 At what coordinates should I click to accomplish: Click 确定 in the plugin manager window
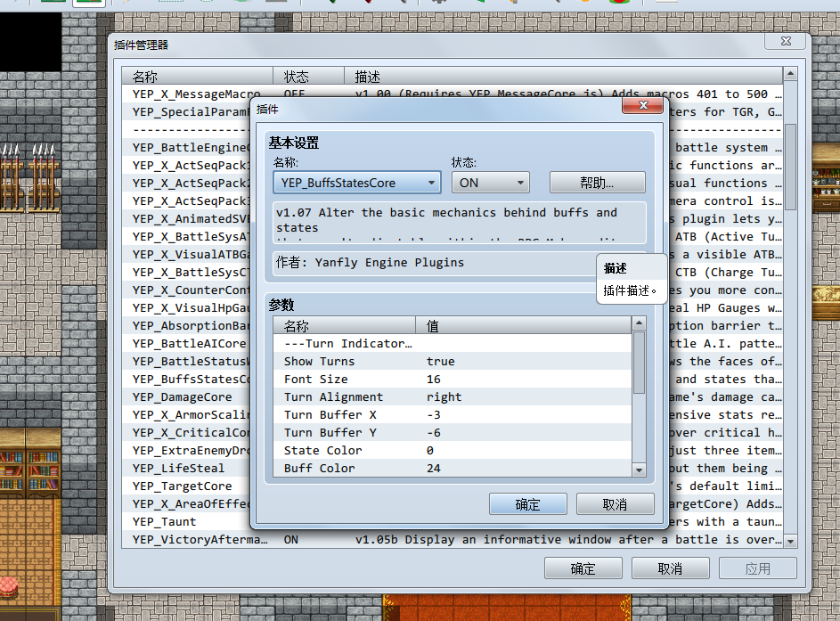(x=583, y=568)
